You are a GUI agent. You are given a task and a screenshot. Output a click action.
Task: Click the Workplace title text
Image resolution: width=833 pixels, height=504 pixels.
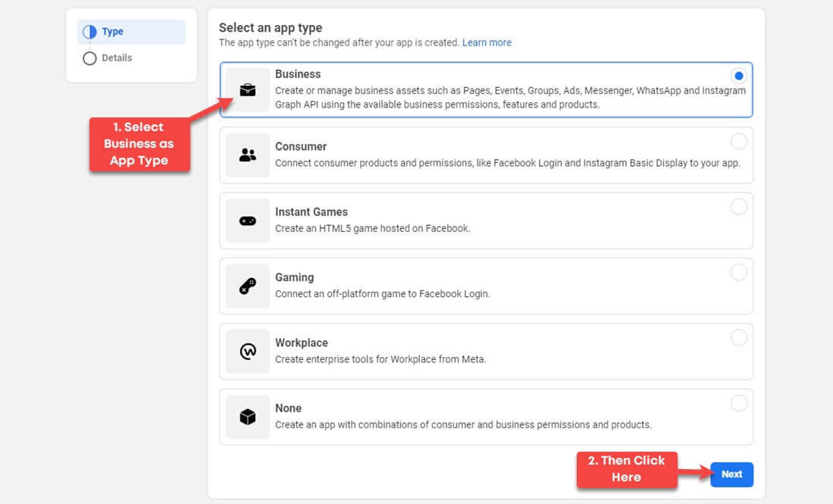[x=301, y=343]
